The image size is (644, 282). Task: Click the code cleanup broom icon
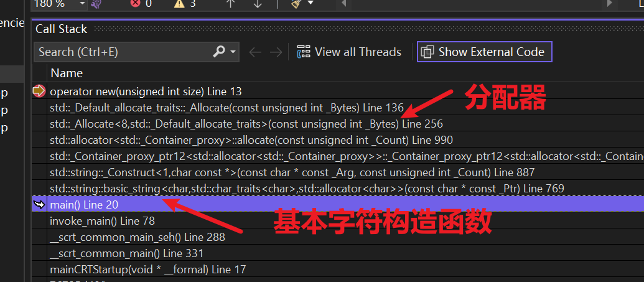coord(297,4)
